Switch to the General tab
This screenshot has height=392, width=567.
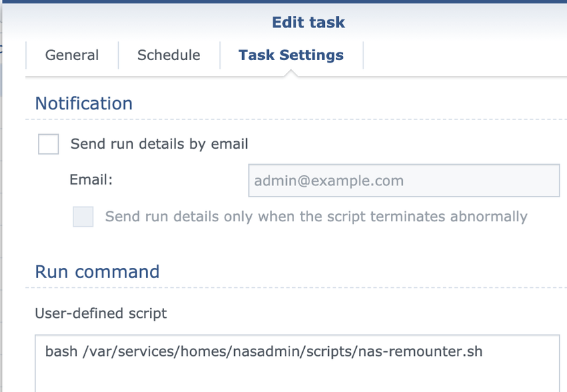[x=72, y=55]
